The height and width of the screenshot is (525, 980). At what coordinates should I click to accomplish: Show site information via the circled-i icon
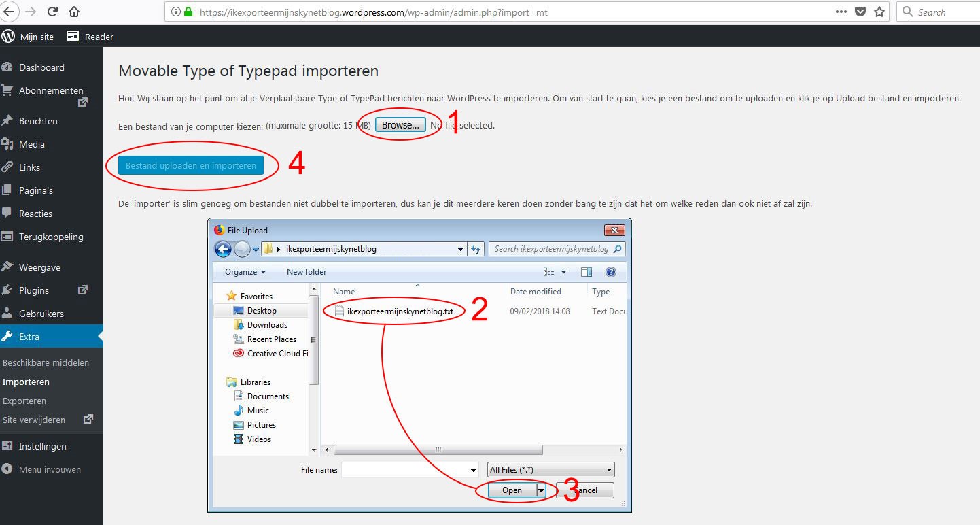175,12
